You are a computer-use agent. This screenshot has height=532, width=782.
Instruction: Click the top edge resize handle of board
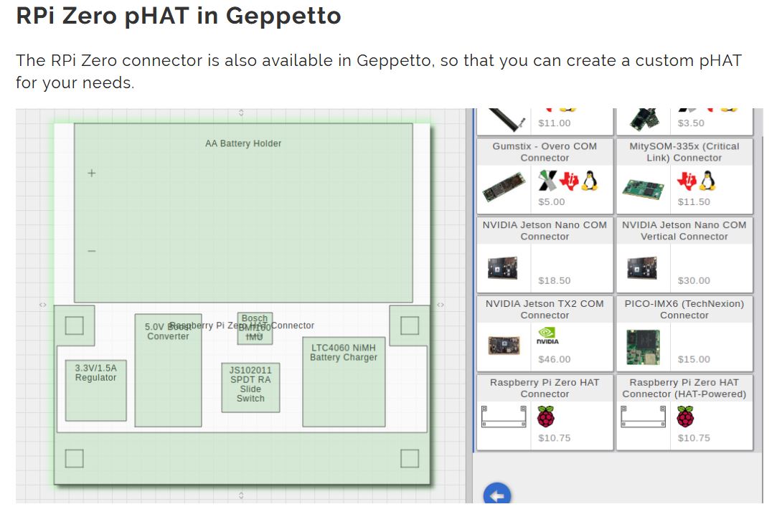[x=241, y=113]
